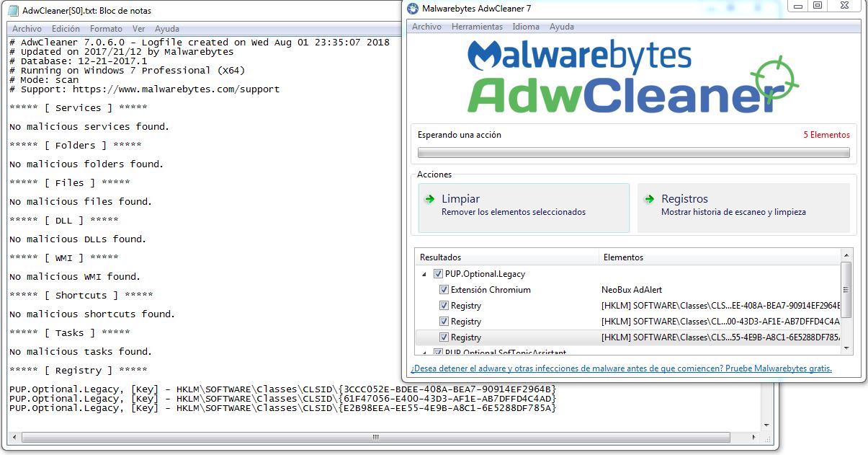Viewport: 868px width, 455px height.
Task: Click the green crosshair target in AdwCleaner logo
Action: tap(774, 80)
